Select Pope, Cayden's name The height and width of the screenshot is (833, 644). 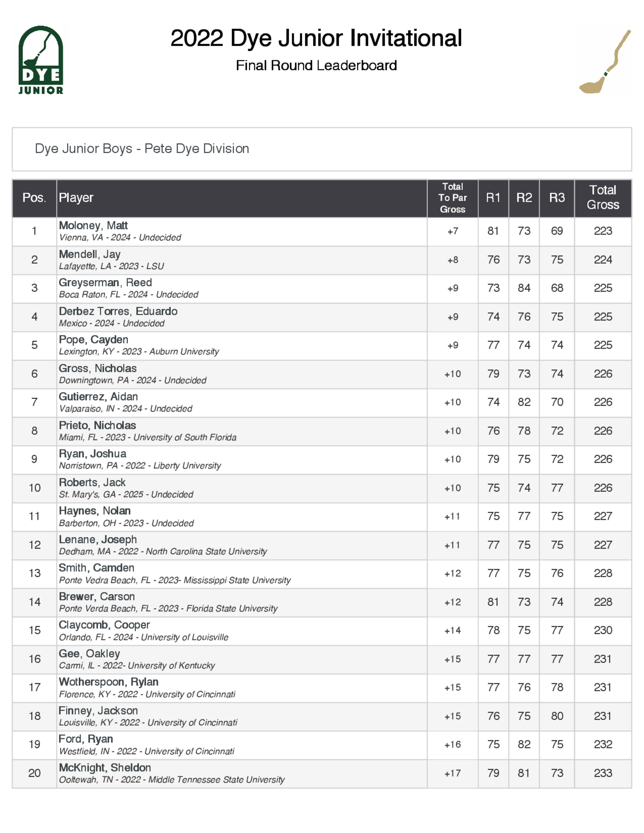(x=93, y=340)
